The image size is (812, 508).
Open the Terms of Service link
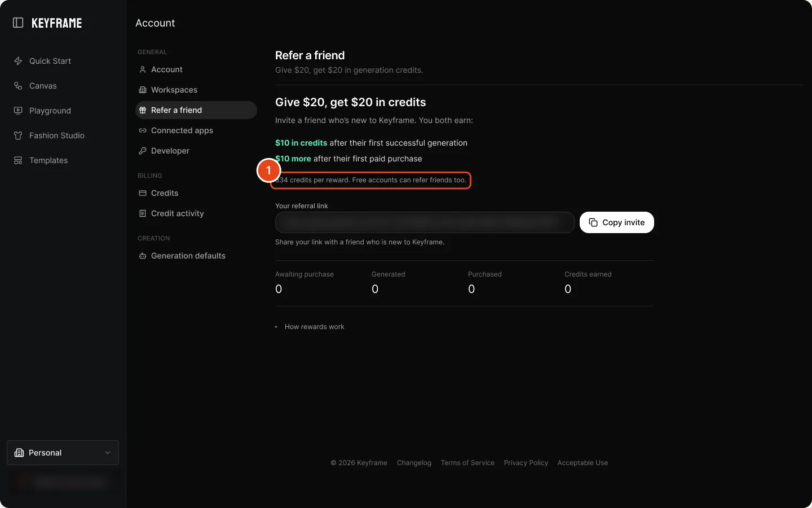(x=467, y=463)
